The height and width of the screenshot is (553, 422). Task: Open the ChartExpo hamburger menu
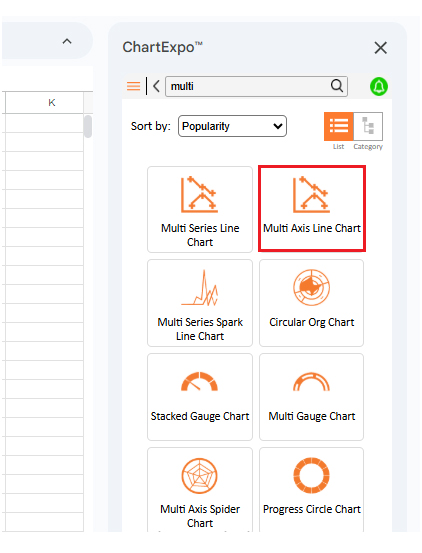pos(133,86)
